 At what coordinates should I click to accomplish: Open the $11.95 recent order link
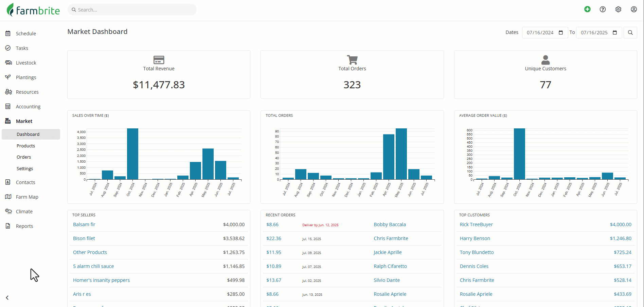point(274,252)
